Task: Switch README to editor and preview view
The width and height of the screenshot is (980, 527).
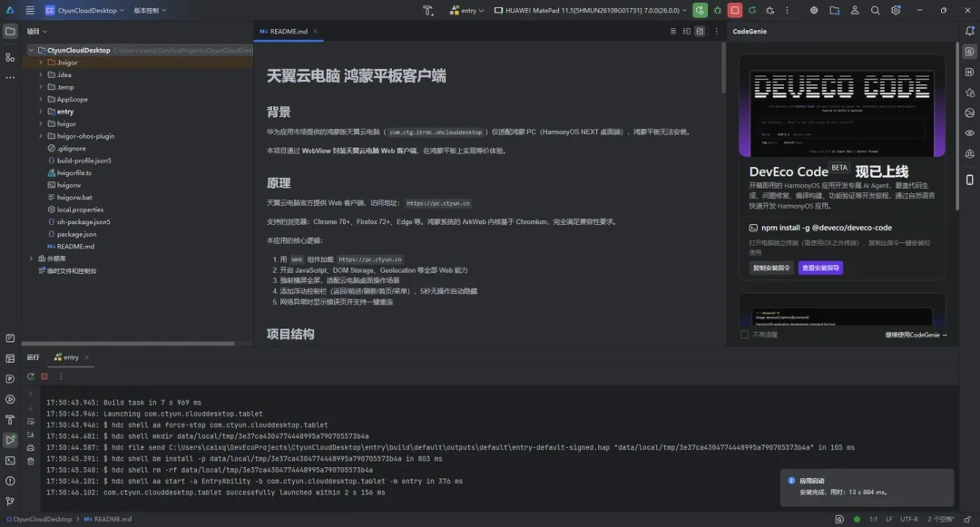Action: point(686,31)
